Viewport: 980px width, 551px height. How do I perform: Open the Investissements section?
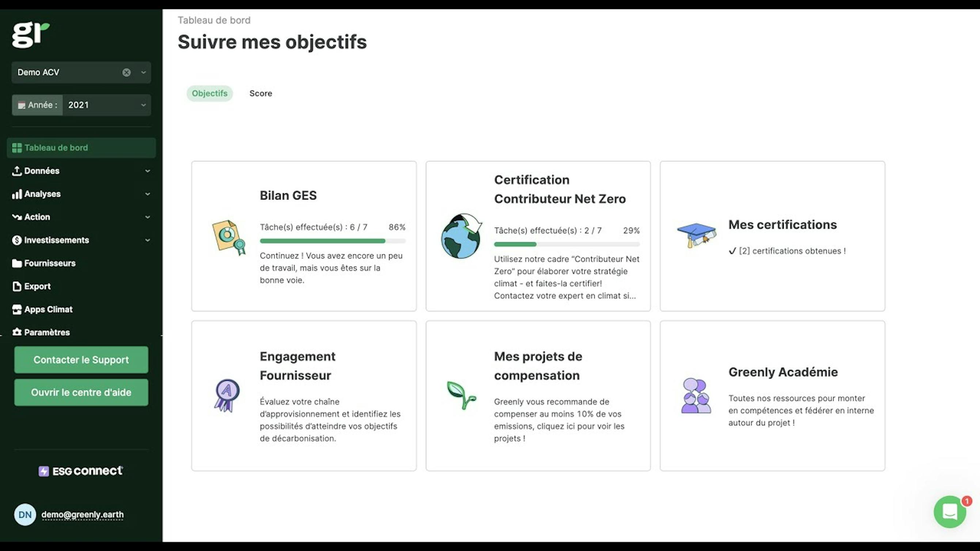[x=56, y=240]
